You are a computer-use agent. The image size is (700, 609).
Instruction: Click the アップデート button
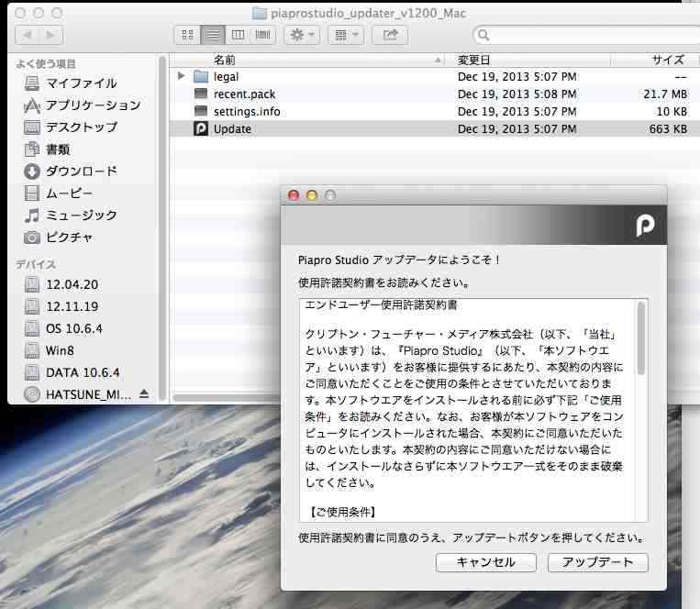[598, 562]
